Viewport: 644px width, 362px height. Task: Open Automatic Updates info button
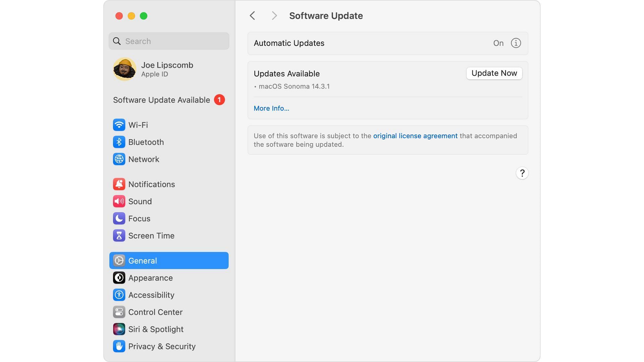[x=516, y=43]
